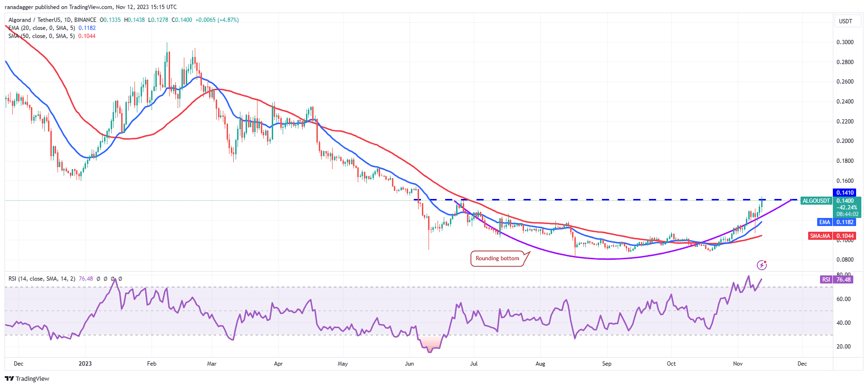868x387 pixels.
Task: Click the Oct label on time axis
Action: [671, 364]
